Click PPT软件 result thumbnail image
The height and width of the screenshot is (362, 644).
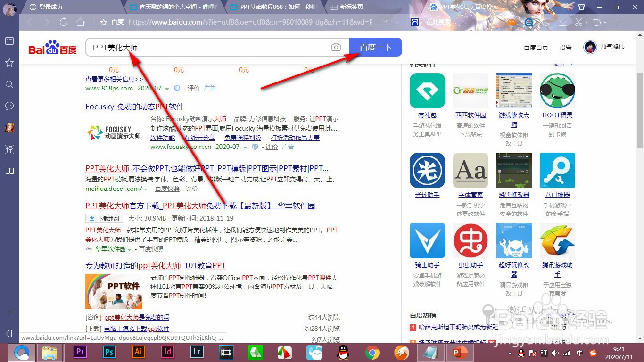pos(114,291)
